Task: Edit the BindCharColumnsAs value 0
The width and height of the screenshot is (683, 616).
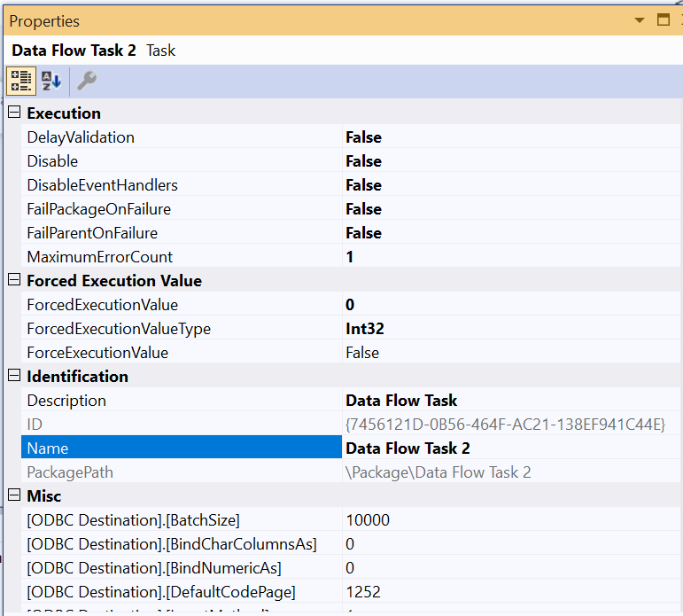Action: point(350,544)
